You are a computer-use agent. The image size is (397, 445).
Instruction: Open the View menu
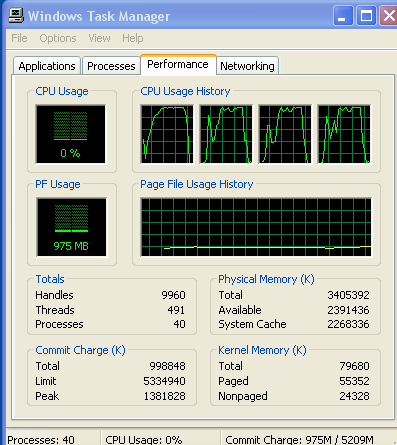click(99, 38)
